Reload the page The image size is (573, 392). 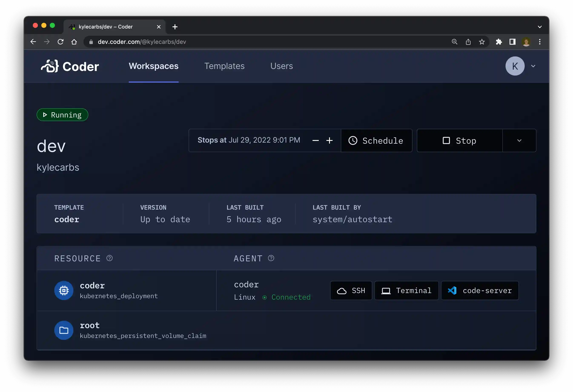(x=60, y=42)
